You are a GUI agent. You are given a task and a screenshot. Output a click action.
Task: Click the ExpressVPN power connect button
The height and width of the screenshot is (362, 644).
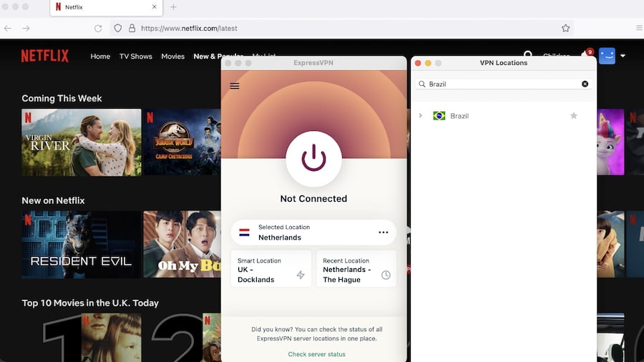tap(314, 158)
